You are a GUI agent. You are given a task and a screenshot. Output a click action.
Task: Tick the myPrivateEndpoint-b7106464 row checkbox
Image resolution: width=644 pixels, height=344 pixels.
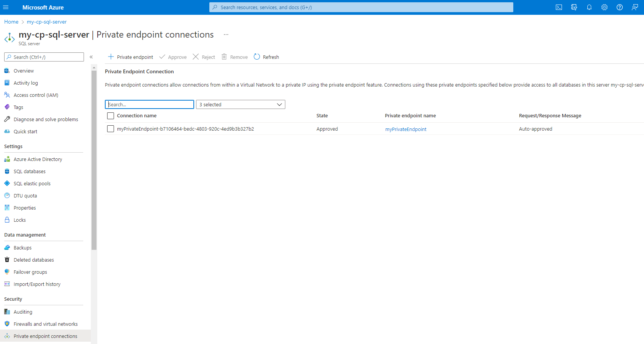tap(111, 129)
